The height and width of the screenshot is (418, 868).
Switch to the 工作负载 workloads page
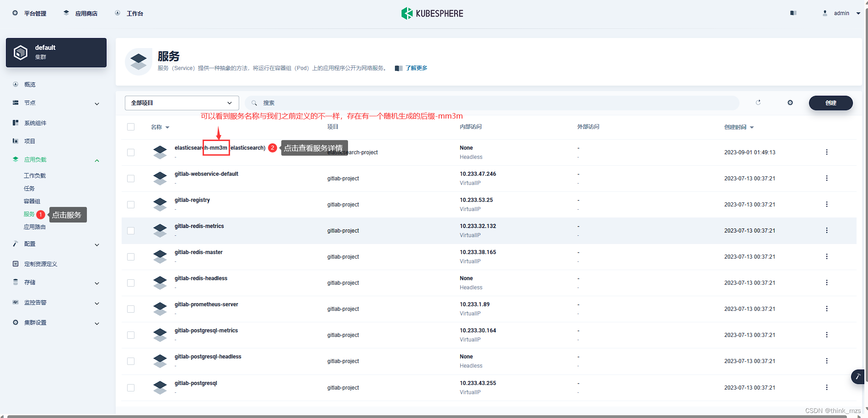tap(35, 175)
